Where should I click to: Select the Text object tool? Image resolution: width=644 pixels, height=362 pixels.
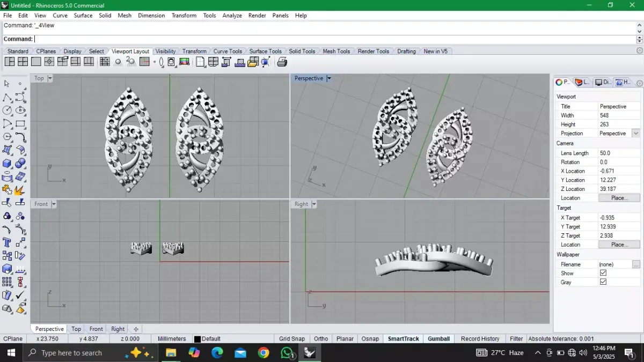click(8, 242)
